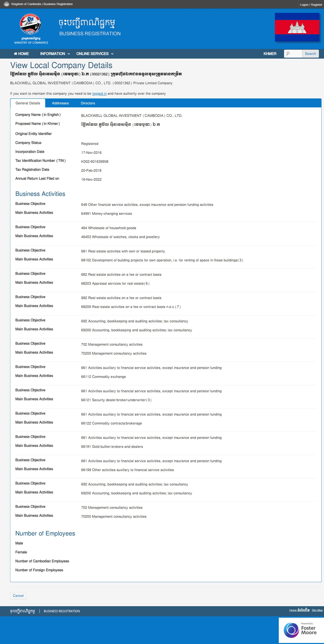Select the Directors tab
The image size is (324, 644).
click(x=88, y=103)
